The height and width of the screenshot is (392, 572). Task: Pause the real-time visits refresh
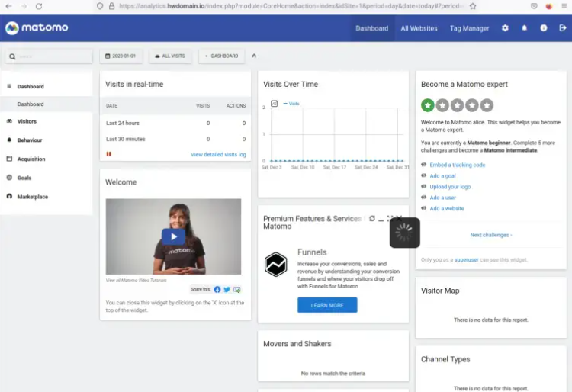(109, 154)
